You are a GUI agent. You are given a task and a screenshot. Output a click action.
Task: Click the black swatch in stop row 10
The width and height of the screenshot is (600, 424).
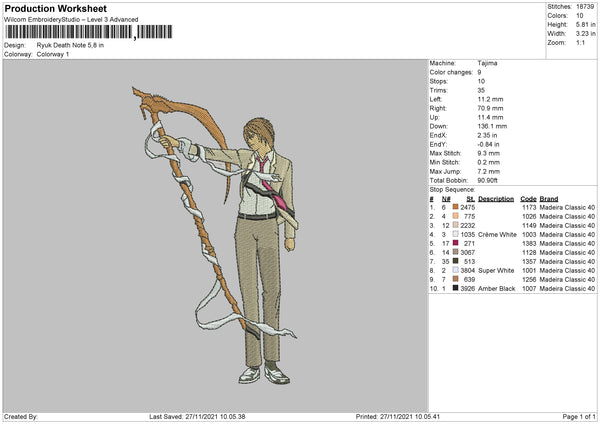pos(455,288)
